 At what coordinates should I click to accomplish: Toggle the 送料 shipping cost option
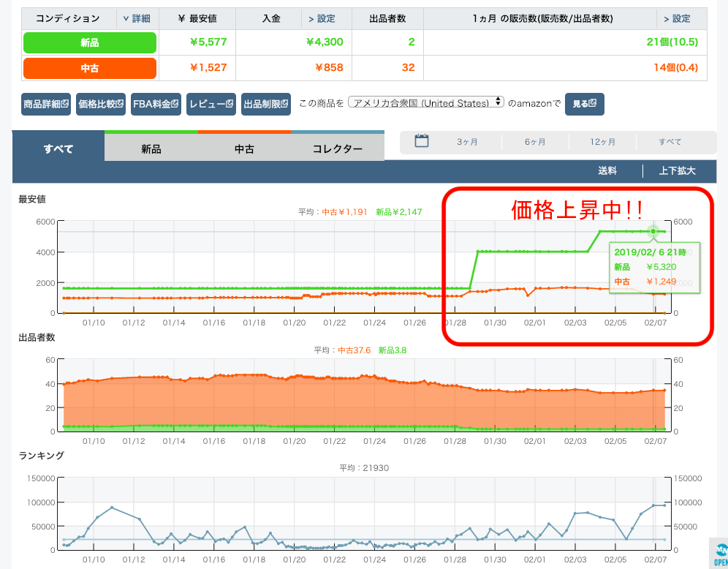pyautogui.click(x=607, y=170)
